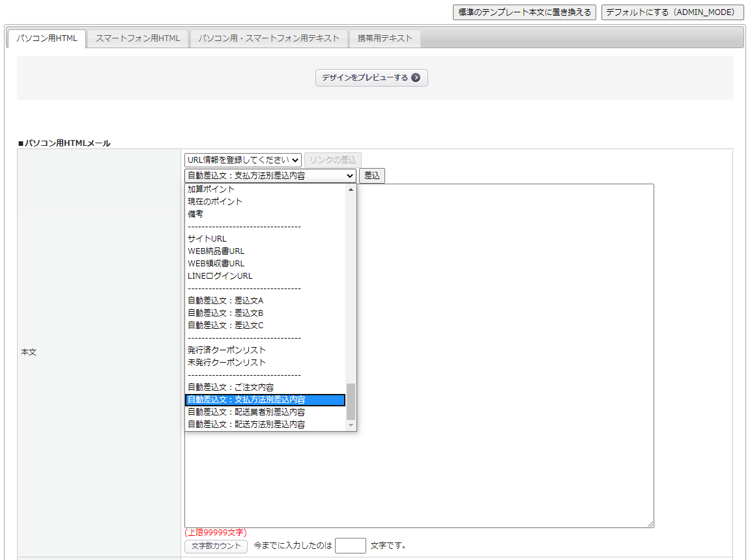The height and width of the screenshot is (560, 752).
Task: Select the 携帯用テキスト tab
Action: 384,38
